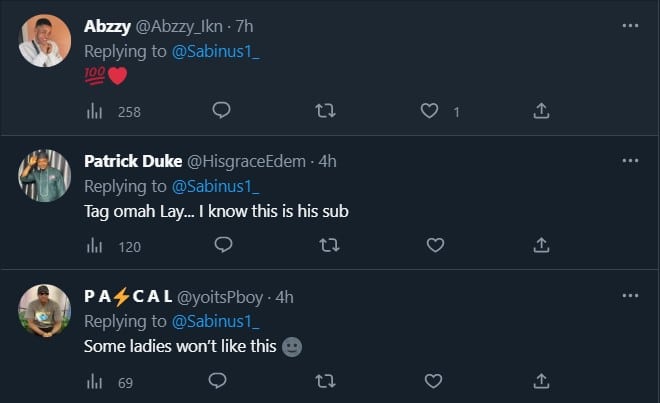This screenshot has width=660, height=403.
Task: Like PASCAL's tweet about ladies
Action: 434,381
